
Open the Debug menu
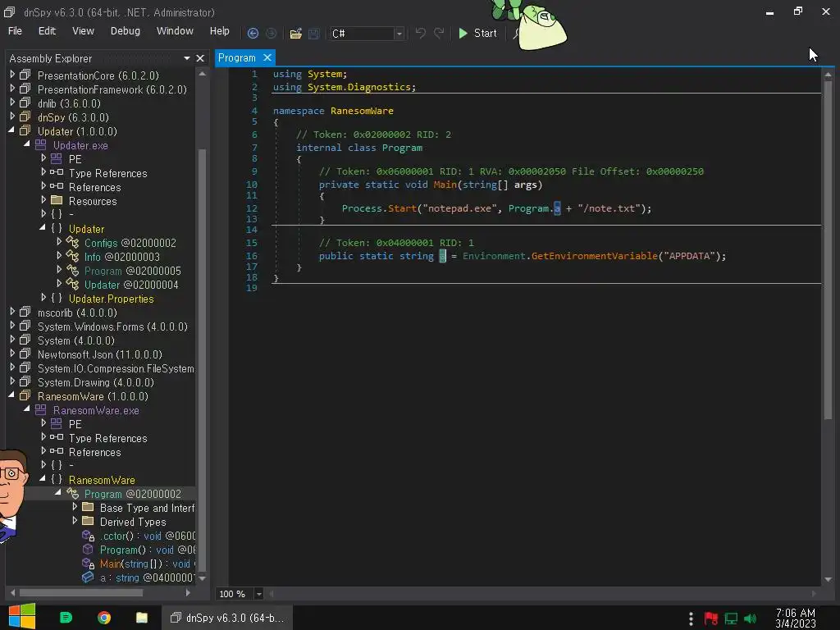126,31
